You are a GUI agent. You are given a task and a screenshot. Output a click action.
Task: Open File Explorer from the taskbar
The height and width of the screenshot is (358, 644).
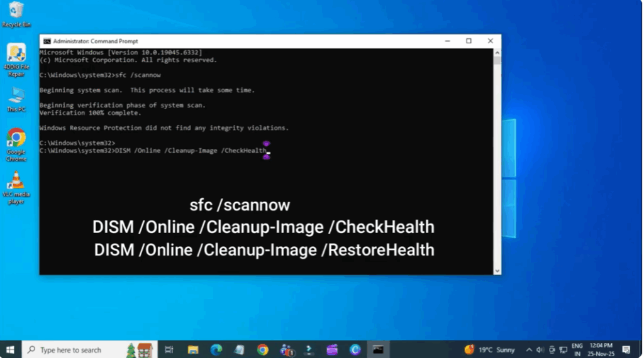[192, 350]
